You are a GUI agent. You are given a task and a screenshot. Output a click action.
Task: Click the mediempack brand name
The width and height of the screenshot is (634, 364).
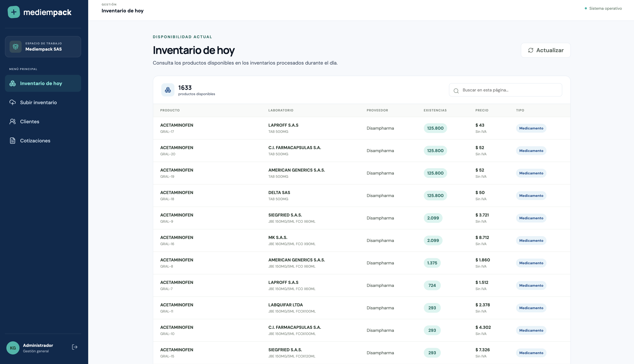47,12
